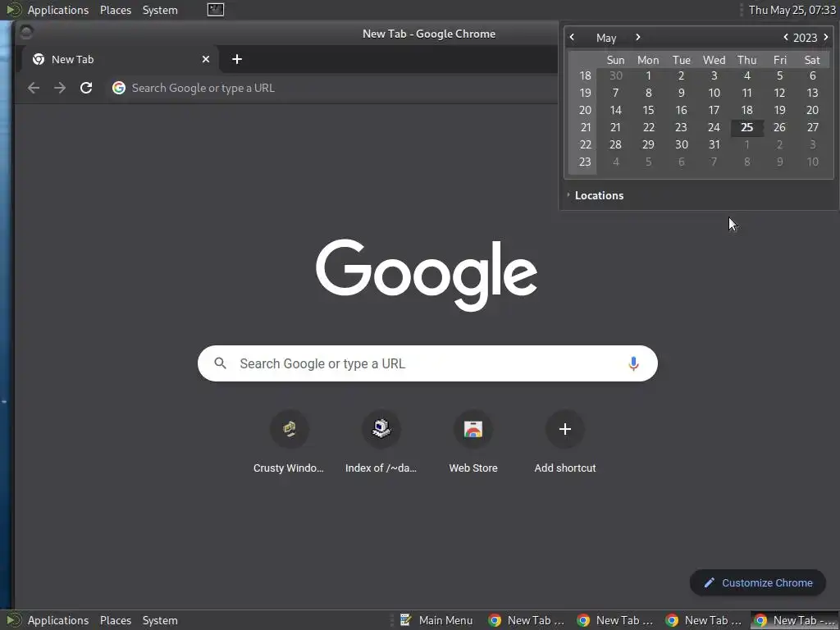Viewport: 840px width, 630px height.
Task: Select May 26 in the calendar
Action: (x=779, y=127)
